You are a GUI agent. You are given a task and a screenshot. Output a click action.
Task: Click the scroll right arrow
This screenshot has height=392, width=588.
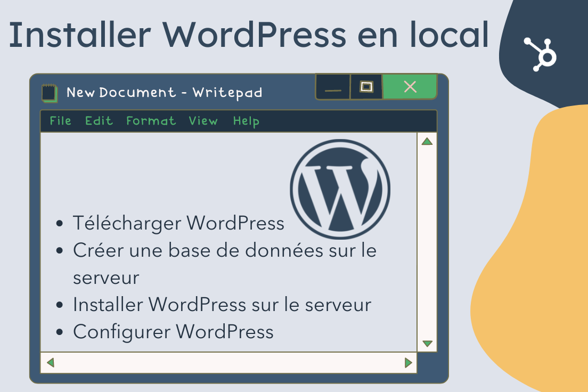(x=409, y=363)
